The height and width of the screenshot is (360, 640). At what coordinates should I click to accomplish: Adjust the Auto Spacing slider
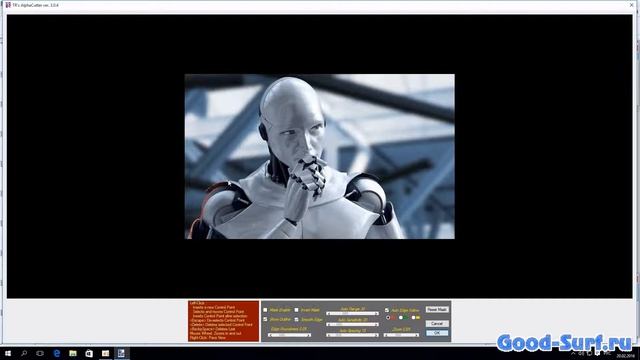(352, 335)
